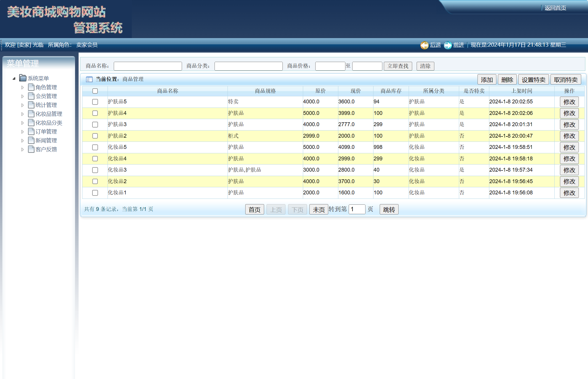Click the blue forward arrow icon
Image resolution: width=588 pixels, height=379 pixels.
448,45
